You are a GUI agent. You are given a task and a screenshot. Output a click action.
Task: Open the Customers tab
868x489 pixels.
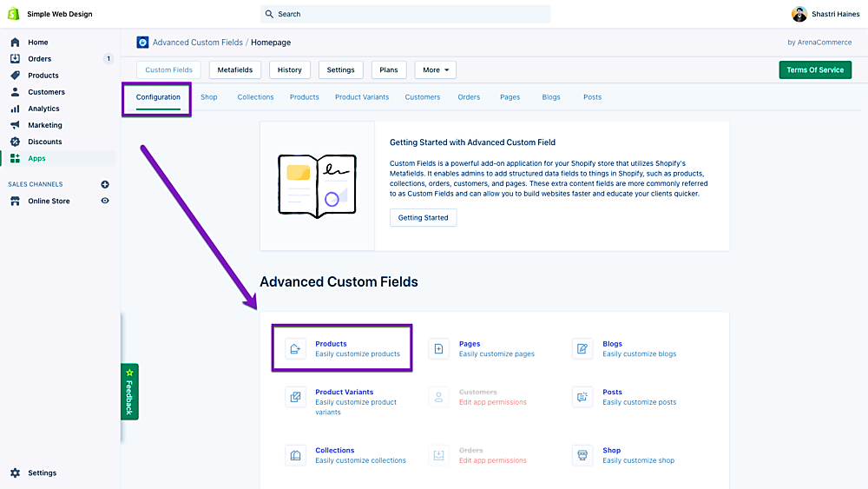pyautogui.click(x=423, y=97)
